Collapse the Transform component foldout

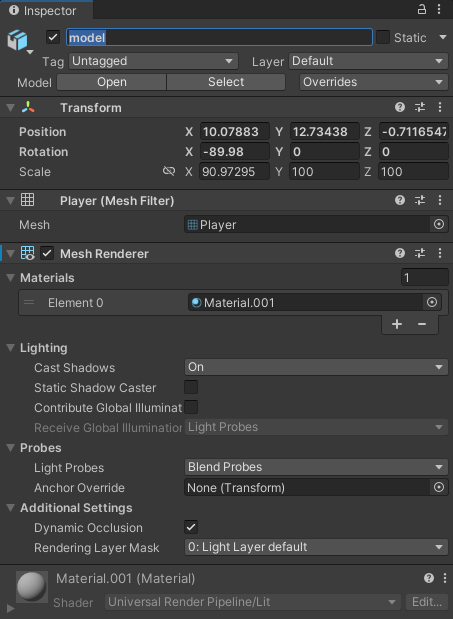pyautogui.click(x=11, y=107)
